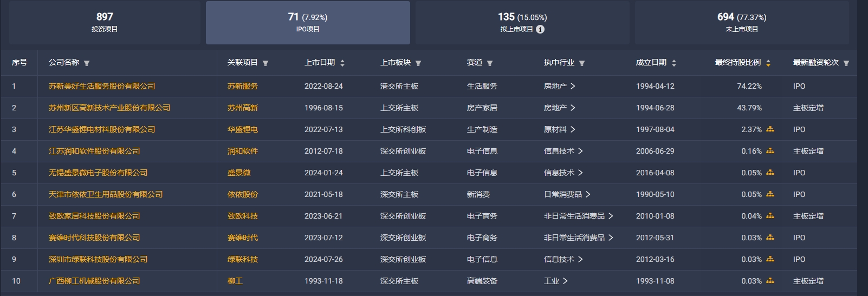Select founding date 1993-11-08
Screen dimensions: 868x296
655,281
